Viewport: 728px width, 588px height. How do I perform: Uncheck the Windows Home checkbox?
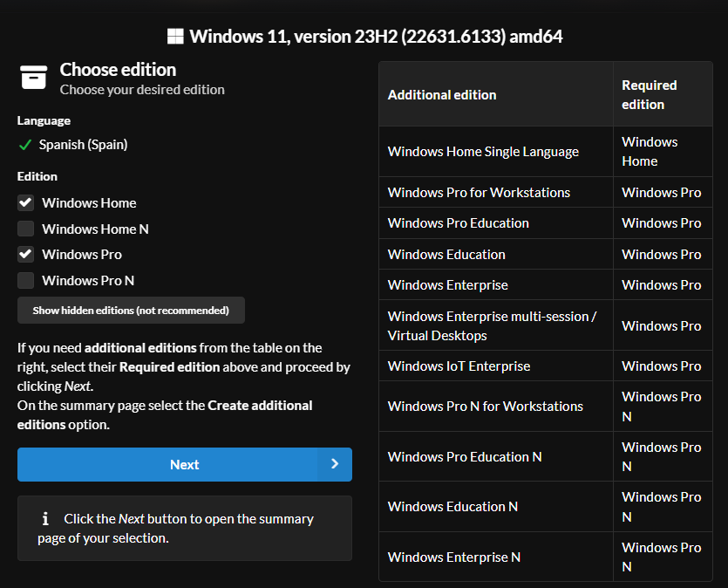[x=26, y=202]
